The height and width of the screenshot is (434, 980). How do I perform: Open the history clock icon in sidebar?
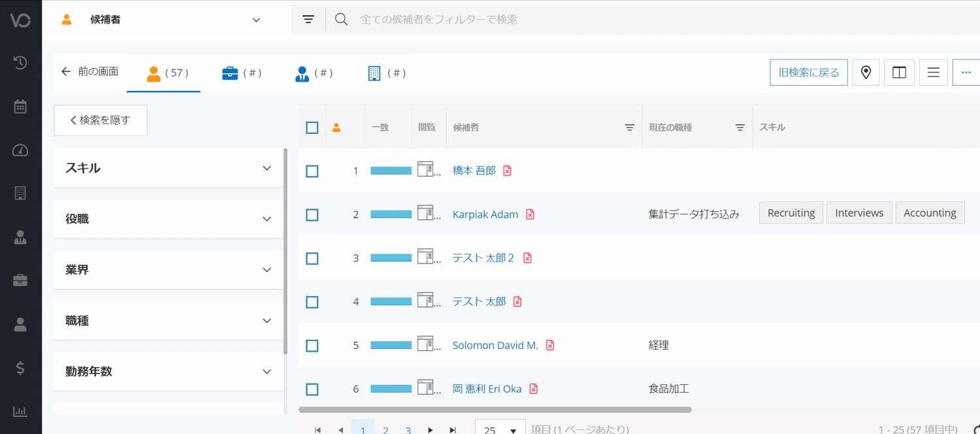20,63
